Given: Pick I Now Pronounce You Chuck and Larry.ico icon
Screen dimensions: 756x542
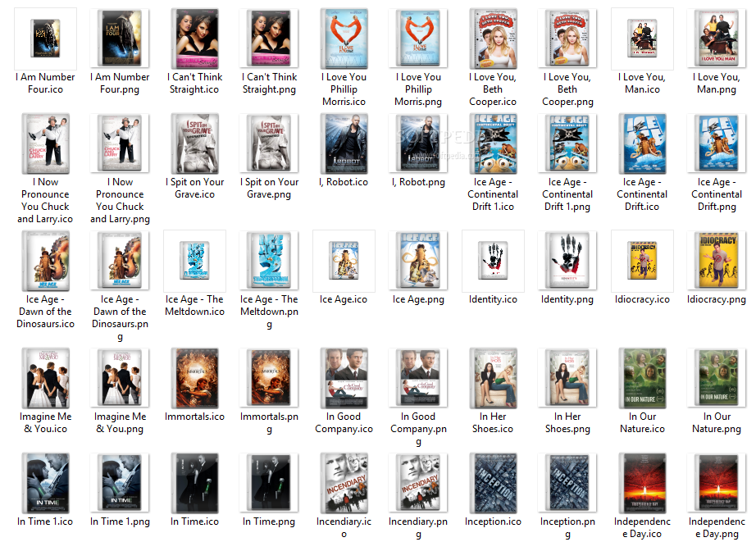Looking at the screenshot, I should click(x=46, y=143).
